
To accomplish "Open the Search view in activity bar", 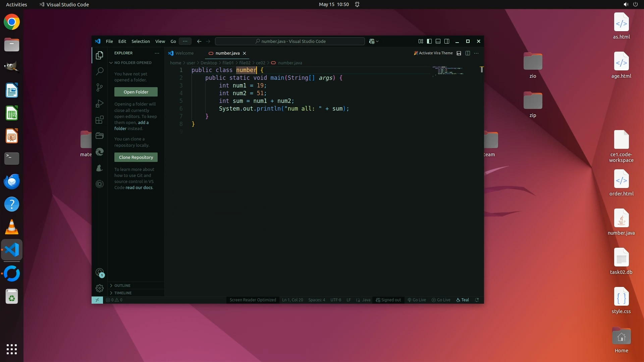I will [x=100, y=71].
